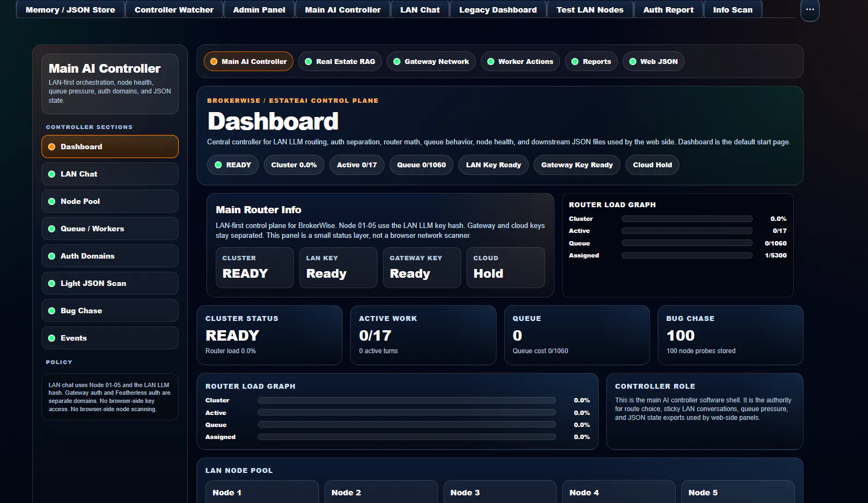Switch to the Real Estate RAG pill
This screenshot has height=503, width=868.
point(340,61)
